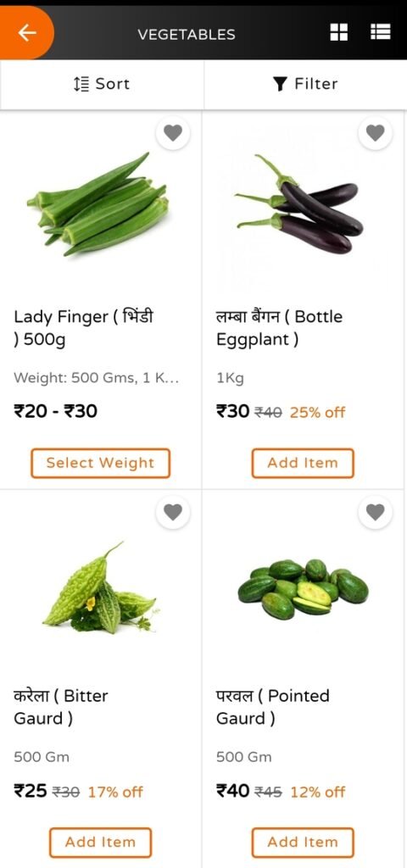Screen dimensions: 407x868
Task: Select Weight for Lady Finger
Action: tap(100, 463)
